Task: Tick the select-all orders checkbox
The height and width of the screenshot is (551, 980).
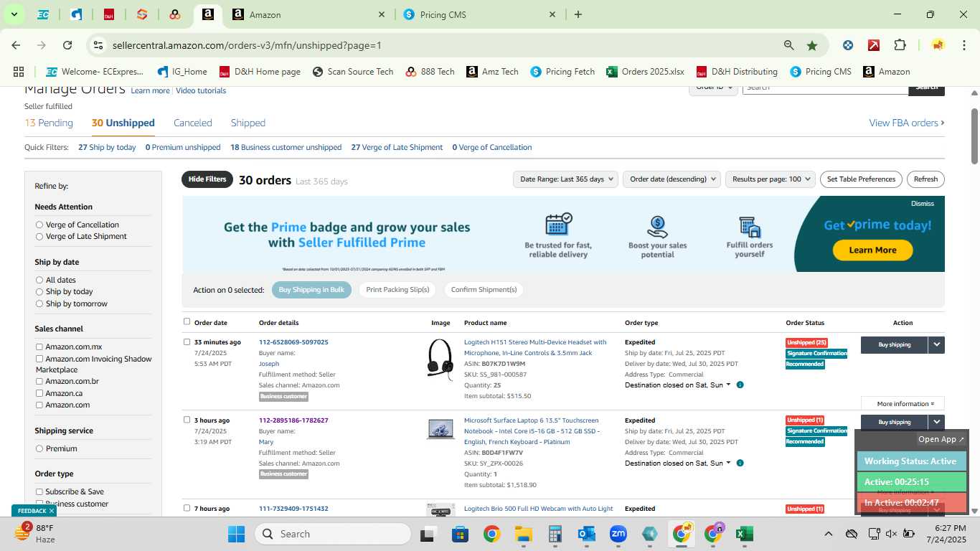Action: pos(187,321)
